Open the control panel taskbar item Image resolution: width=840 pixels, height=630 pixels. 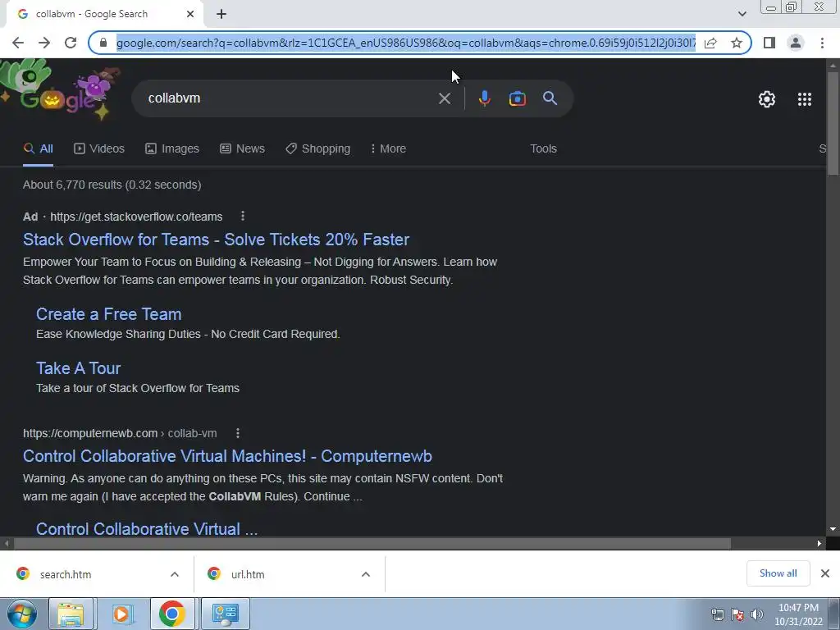pos(225,614)
